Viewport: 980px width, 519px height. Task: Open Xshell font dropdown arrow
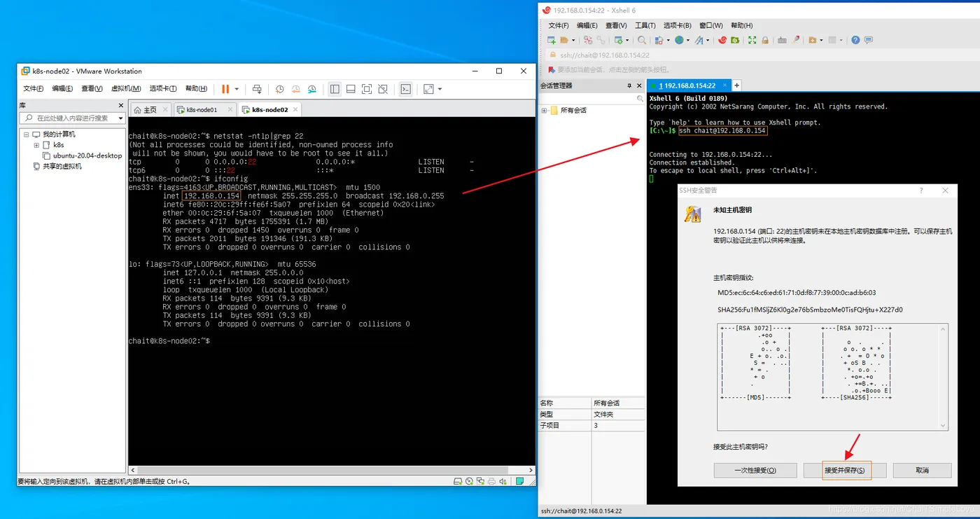tap(708, 40)
